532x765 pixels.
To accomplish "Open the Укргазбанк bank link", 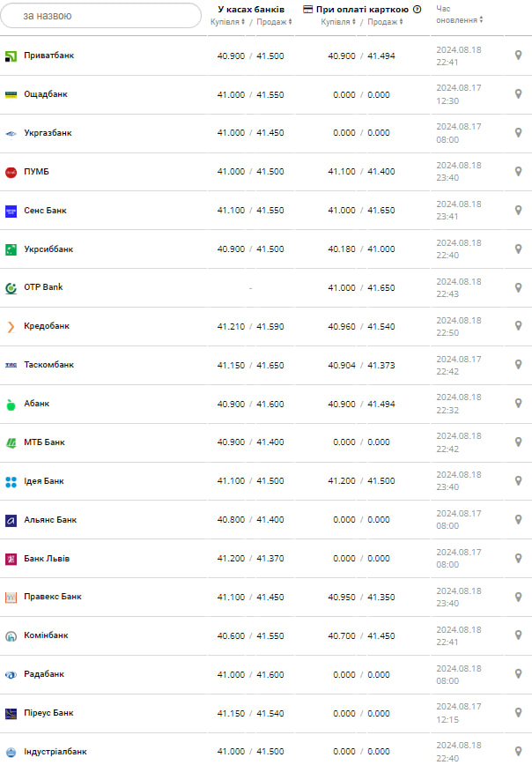I will 48,133.
